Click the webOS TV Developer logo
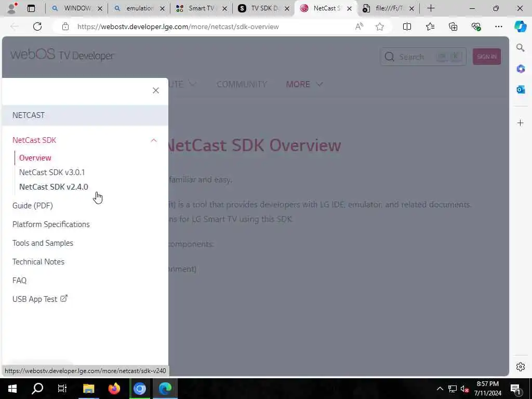 point(62,55)
